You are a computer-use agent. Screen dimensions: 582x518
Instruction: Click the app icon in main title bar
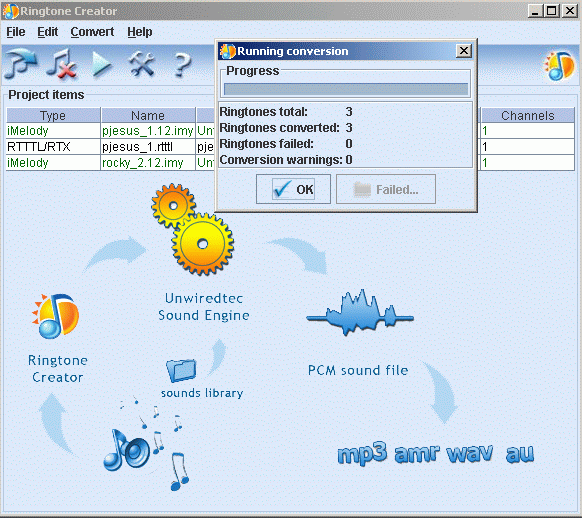point(10,11)
